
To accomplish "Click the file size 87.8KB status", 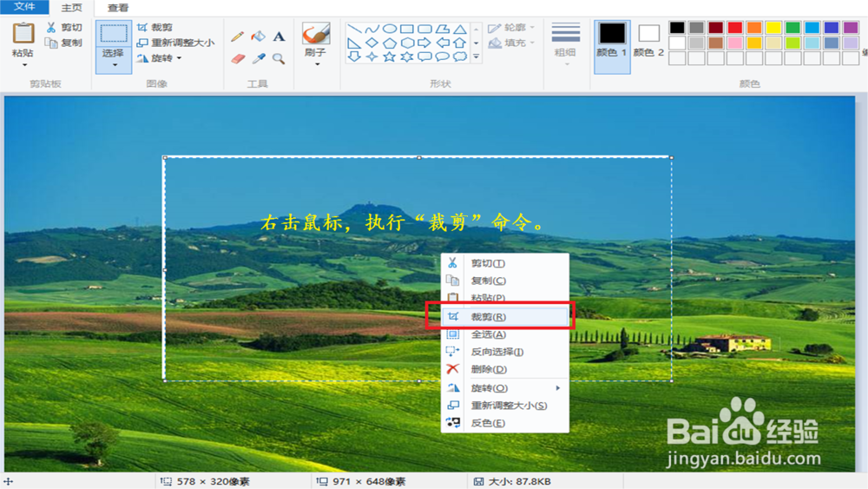I will coord(512,481).
